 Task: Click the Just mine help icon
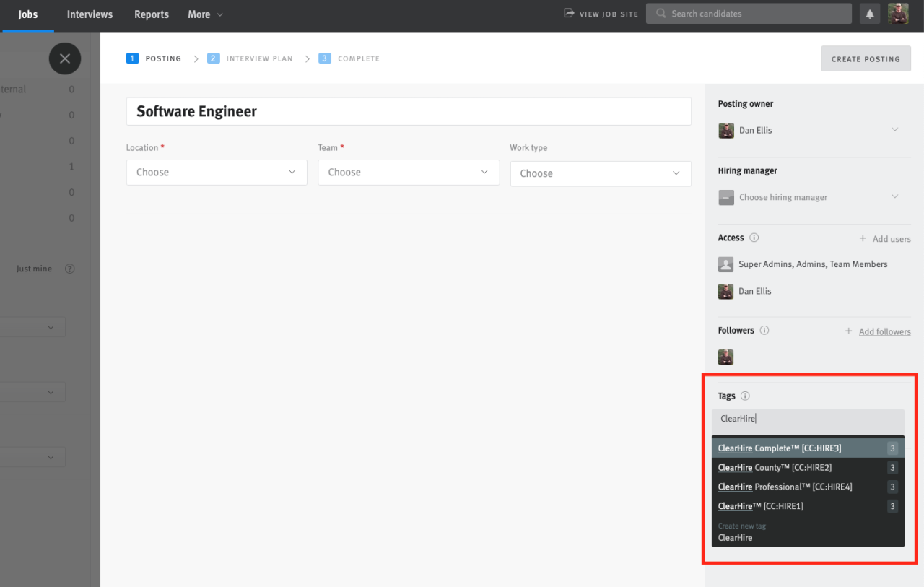click(70, 269)
